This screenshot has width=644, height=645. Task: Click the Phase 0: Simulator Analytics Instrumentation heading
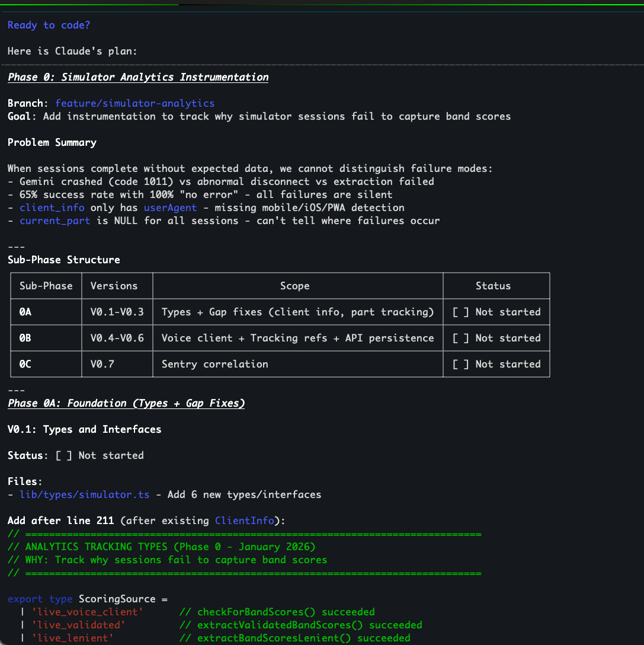(x=137, y=77)
